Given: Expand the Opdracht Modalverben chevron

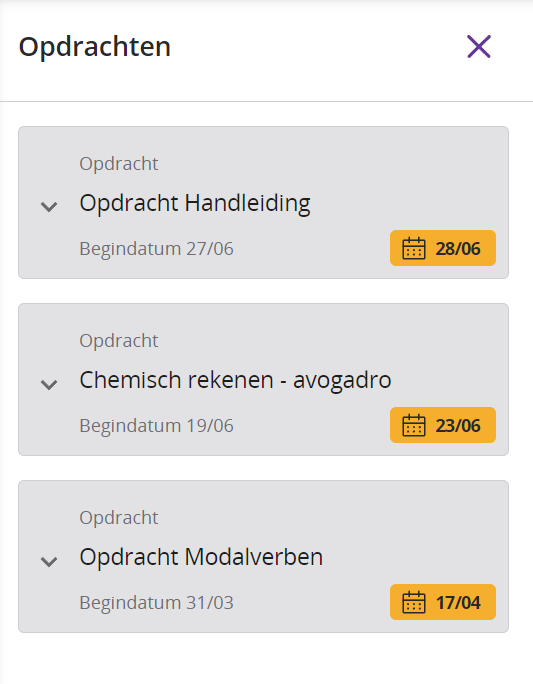Looking at the screenshot, I should [x=49, y=561].
